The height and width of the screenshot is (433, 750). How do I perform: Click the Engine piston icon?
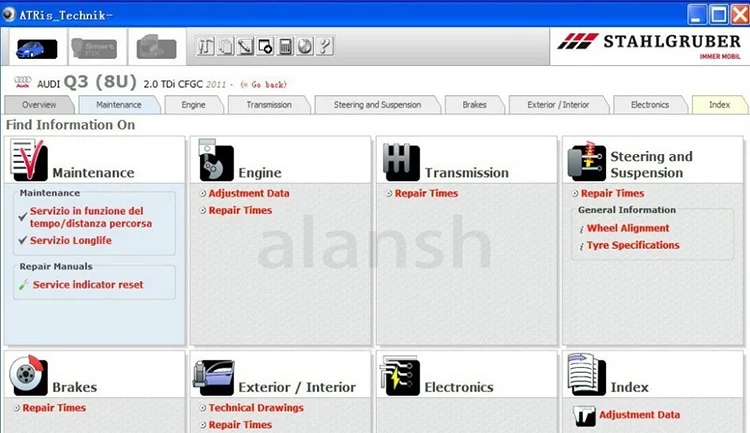216,160
